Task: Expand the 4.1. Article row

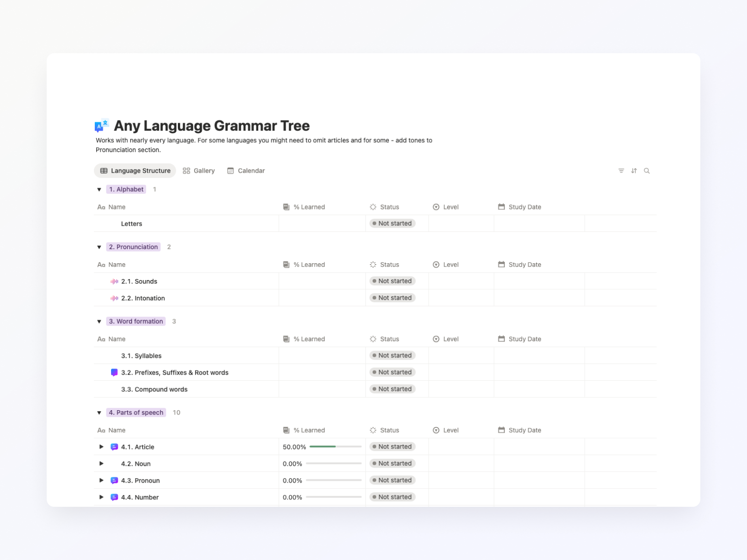Action: pyautogui.click(x=101, y=447)
